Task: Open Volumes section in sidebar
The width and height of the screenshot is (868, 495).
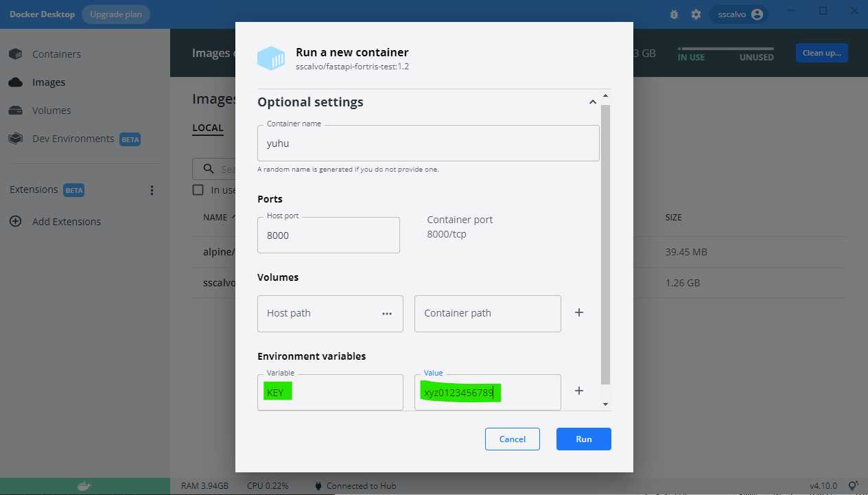Action: point(51,111)
